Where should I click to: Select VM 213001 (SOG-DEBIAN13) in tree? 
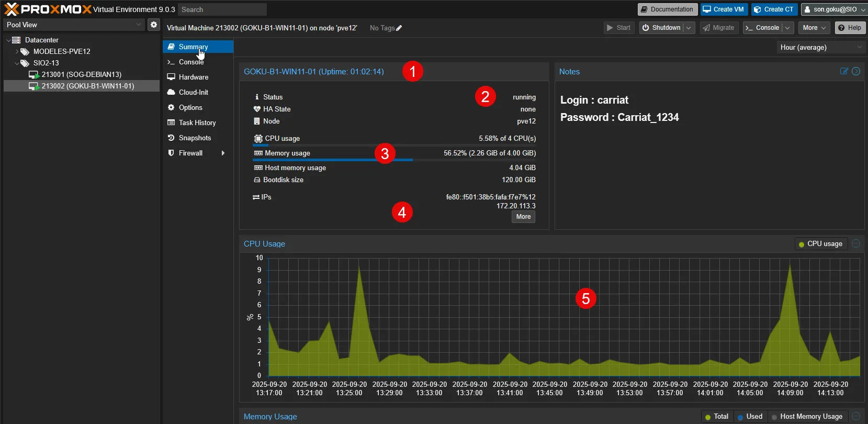coord(81,74)
